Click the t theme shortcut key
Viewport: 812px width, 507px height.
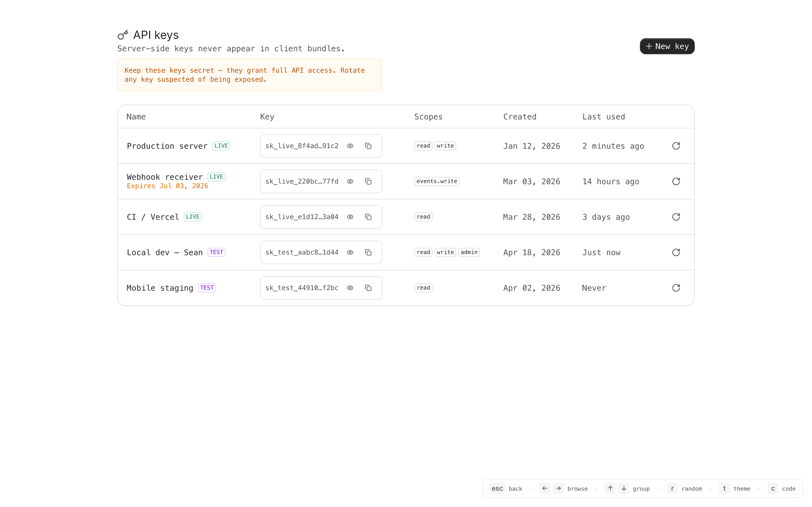coord(724,488)
